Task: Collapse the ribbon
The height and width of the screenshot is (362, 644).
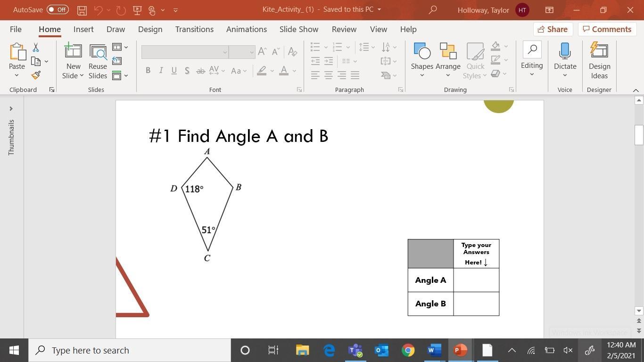Action: 636,90
